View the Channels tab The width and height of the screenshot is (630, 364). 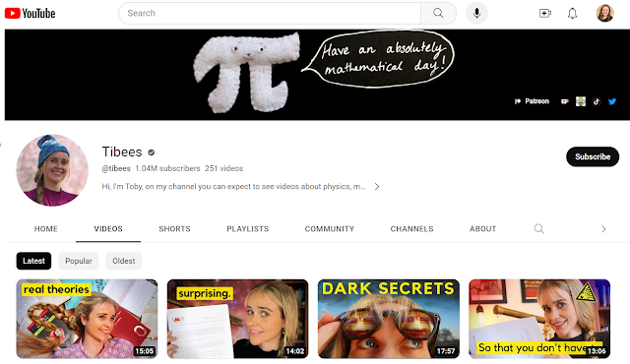pos(411,229)
